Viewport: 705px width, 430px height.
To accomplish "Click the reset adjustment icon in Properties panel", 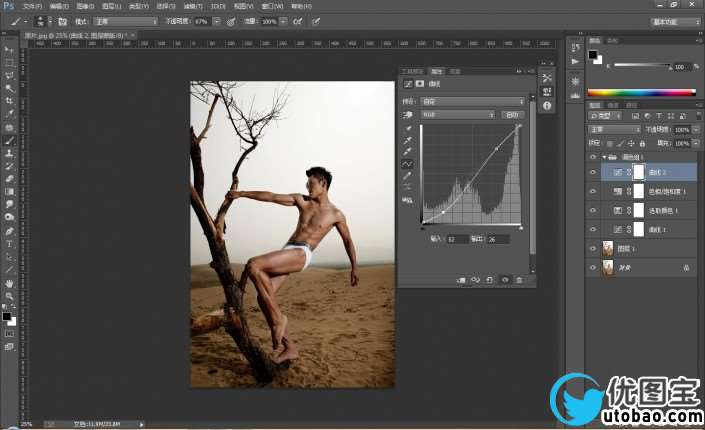I will (490, 280).
